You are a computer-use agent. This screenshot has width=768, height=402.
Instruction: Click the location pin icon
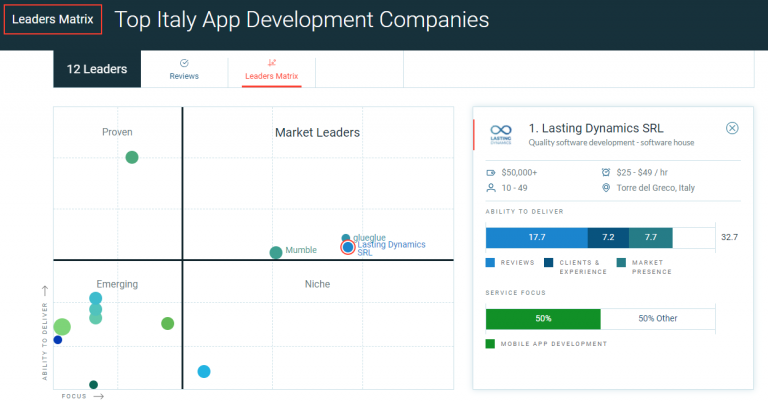coord(607,187)
